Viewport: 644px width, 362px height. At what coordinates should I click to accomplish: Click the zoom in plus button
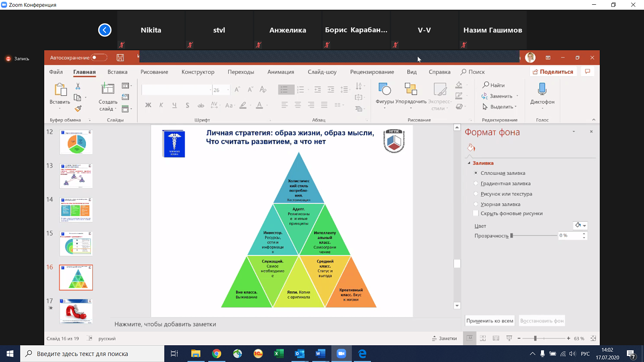coord(568,338)
